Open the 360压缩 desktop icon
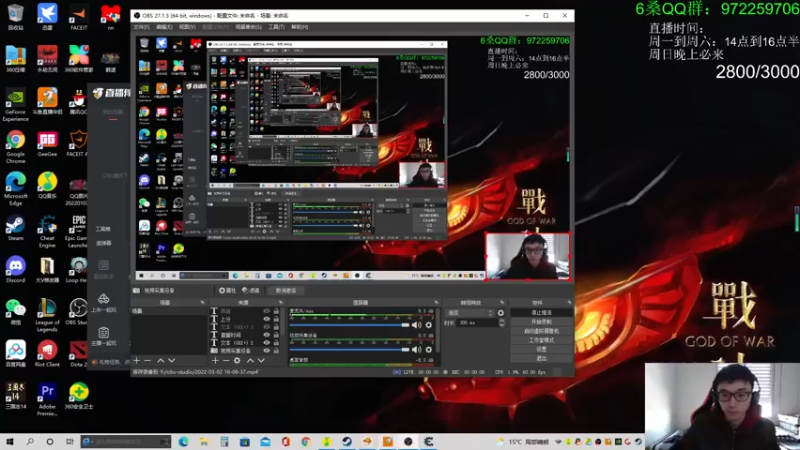Screen dimensions: 800x450 15,59
